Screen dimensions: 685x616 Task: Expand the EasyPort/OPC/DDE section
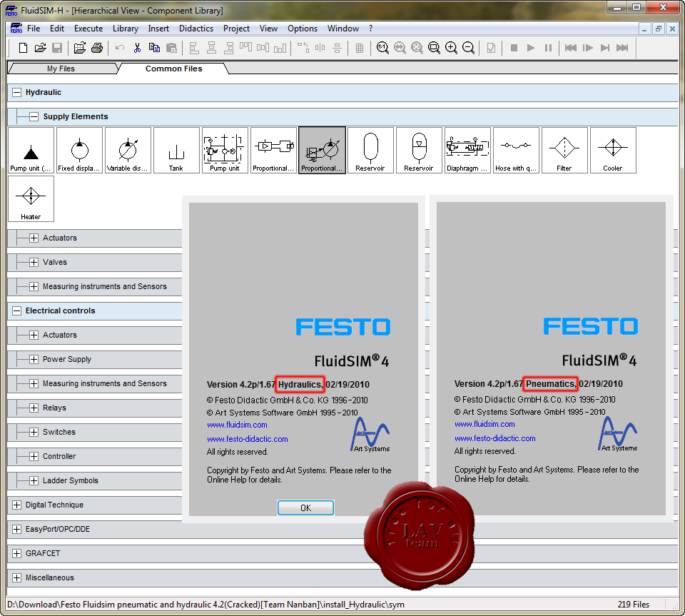tap(16, 529)
